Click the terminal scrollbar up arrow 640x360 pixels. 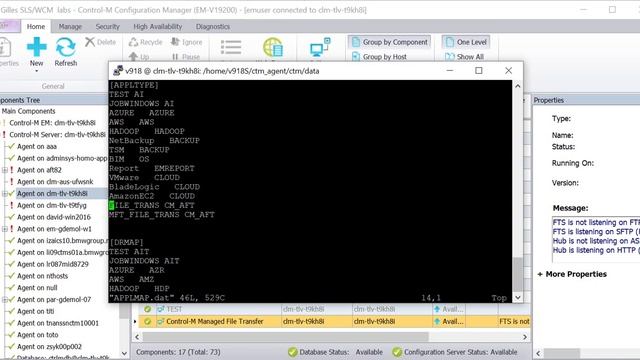pos(518,86)
